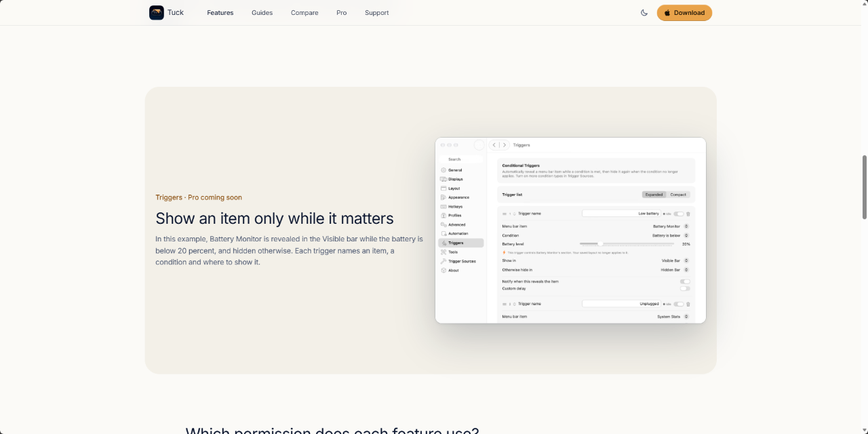This screenshot has height=434, width=868.
Task: Open Profiles section in sidebar
Action: pos(451,216)
